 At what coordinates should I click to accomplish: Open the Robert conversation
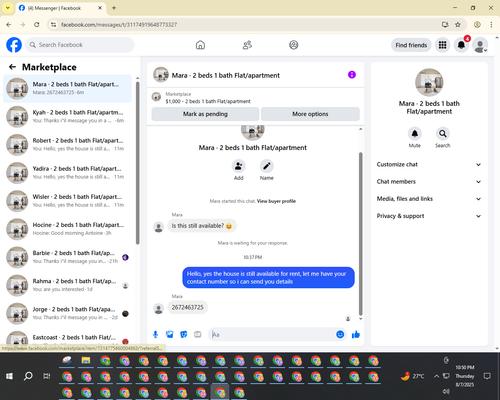[67, 145]
